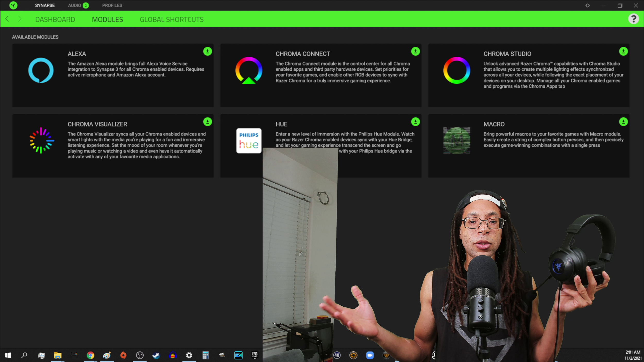Open 4K Video Downloader in taskbar
Image resolution: width=644 pixels, height=362 pixels.
tap(337, 355)
